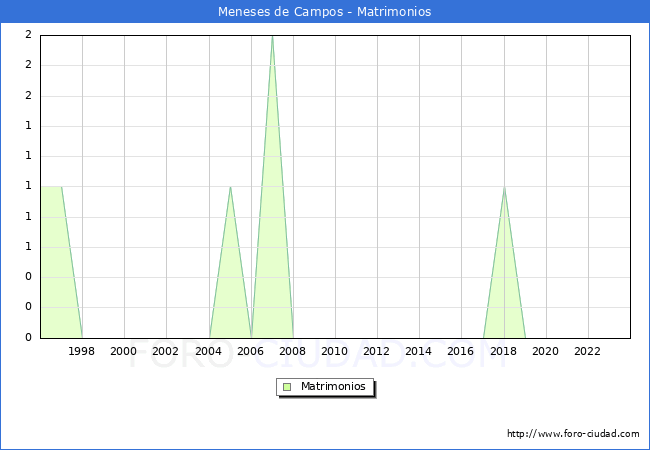
Task: Click the 2010 x-axis label
Action: tap(335, 351)
